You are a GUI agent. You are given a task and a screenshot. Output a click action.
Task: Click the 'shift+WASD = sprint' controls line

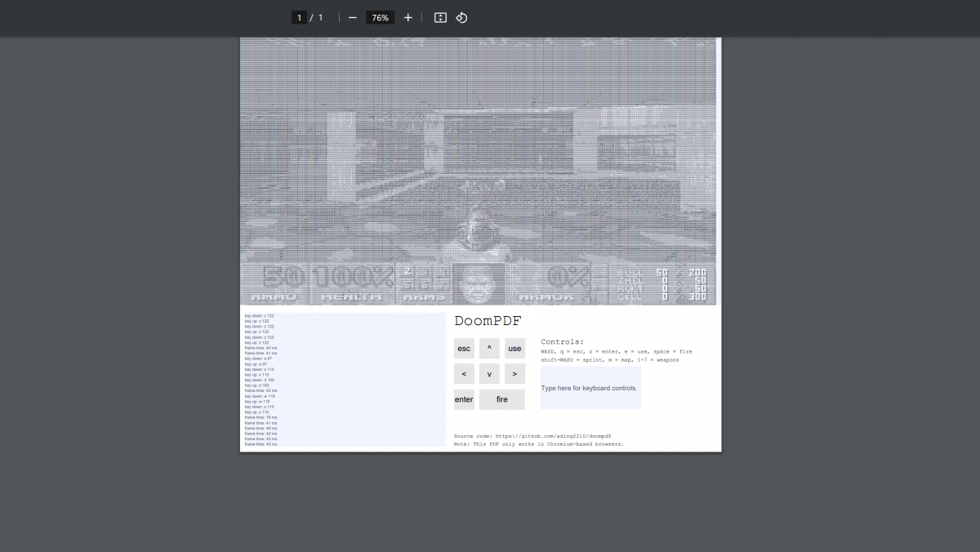tap(609, 360)
